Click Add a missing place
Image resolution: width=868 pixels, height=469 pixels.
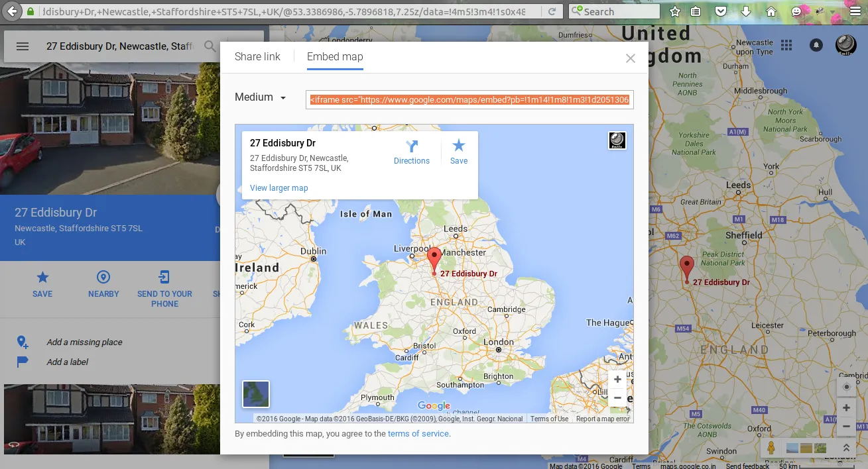point(84,342)
